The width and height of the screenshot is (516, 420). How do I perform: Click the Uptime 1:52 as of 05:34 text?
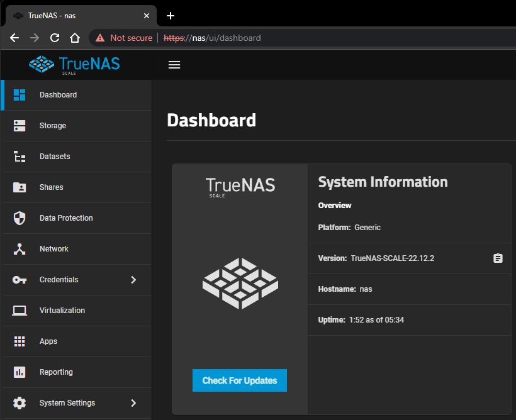pos(361,319)
